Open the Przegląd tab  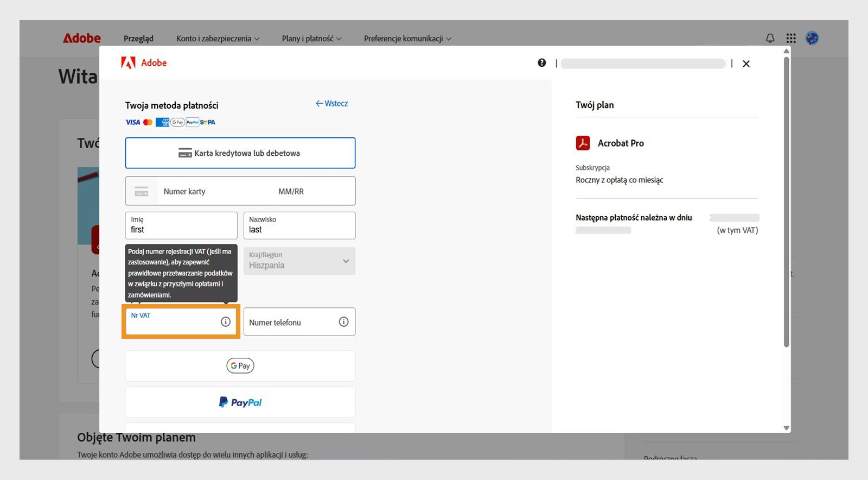pyautogui.click(x=138, y=39)
